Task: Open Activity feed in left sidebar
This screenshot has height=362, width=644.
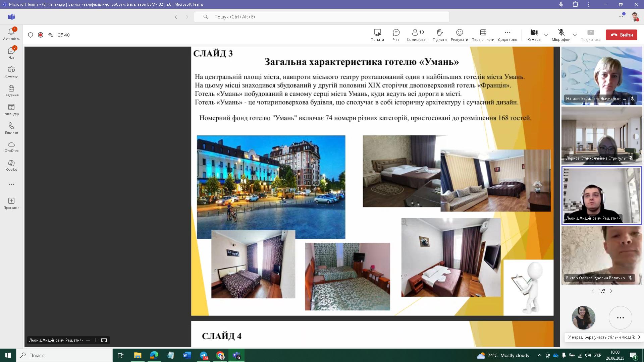Action: (x=11, y=34)
